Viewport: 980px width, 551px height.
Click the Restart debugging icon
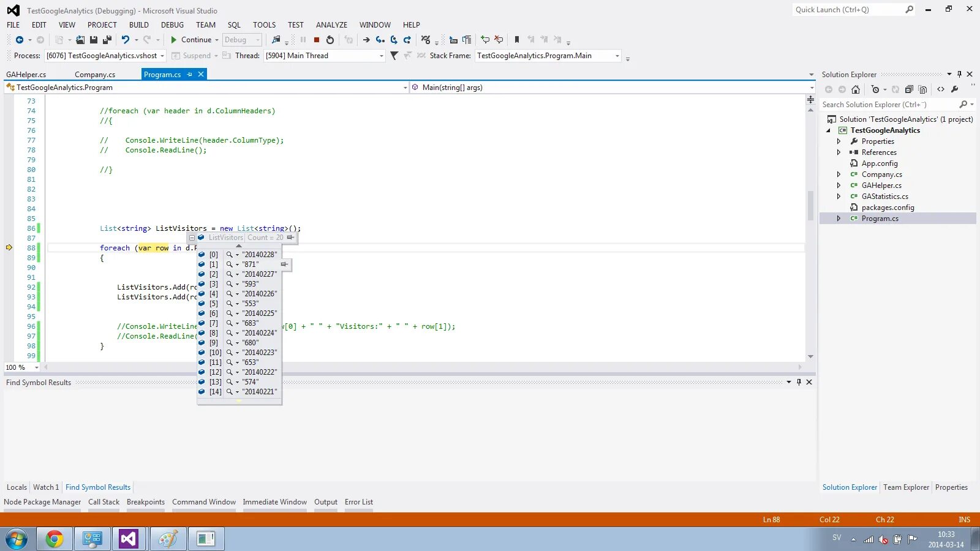[330, 40]
